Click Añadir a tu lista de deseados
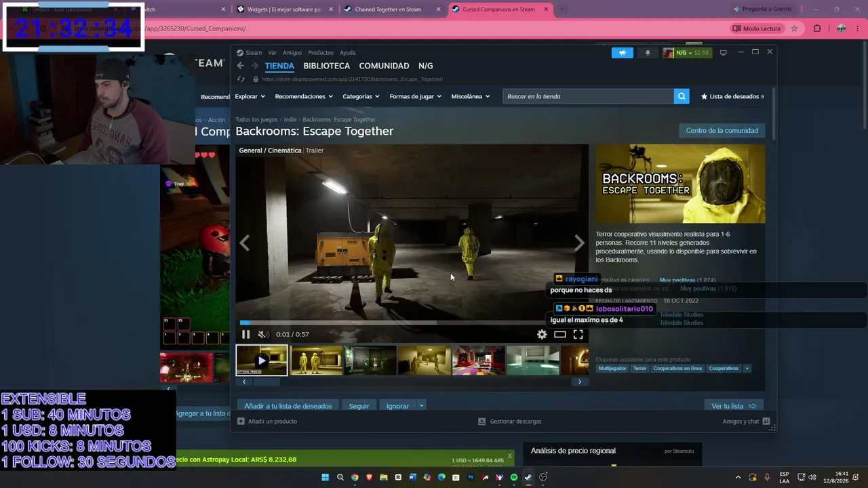 pyautogui.click(x=288, y=406)
